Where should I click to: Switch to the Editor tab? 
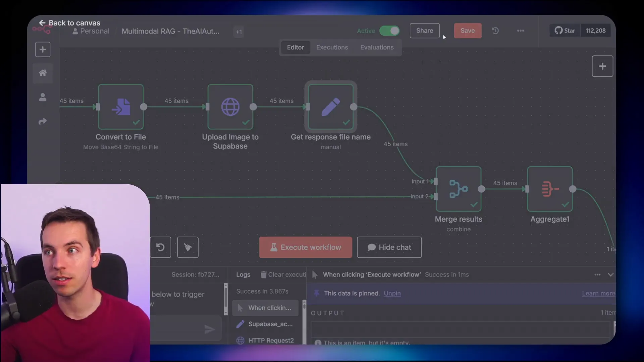(296, 47)
